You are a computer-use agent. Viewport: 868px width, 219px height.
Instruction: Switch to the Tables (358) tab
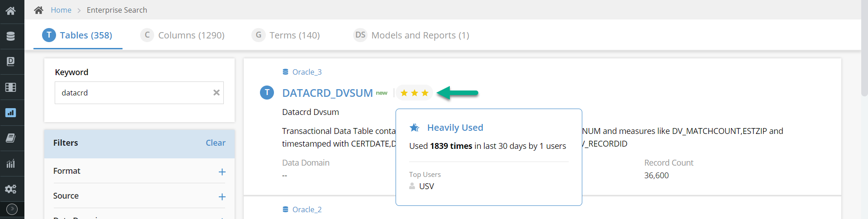pyautogui.click(x=78, y=35)
